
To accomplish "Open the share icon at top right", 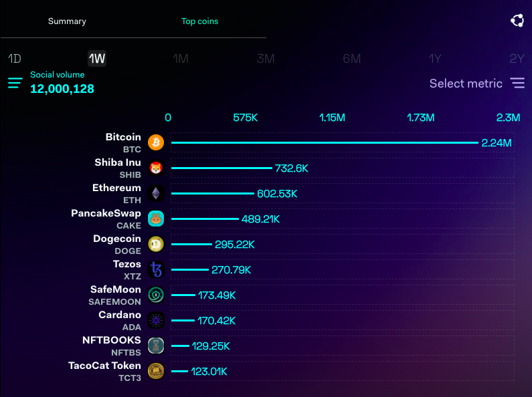I will coord(517,21).
